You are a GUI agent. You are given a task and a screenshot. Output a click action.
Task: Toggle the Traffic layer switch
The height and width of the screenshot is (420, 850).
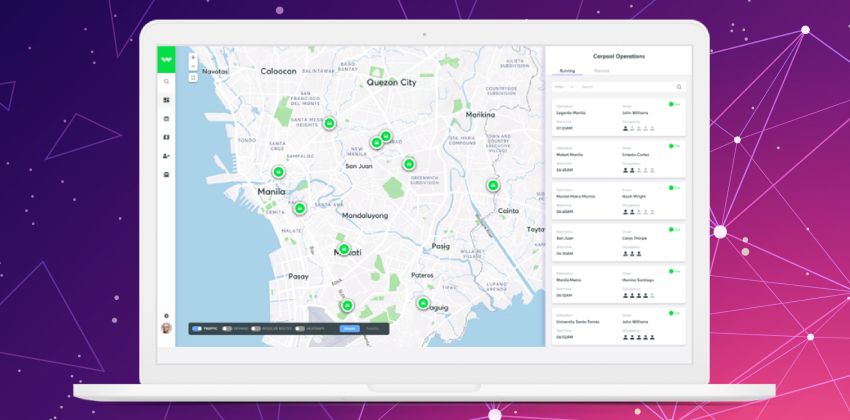[x=197, y=328]
